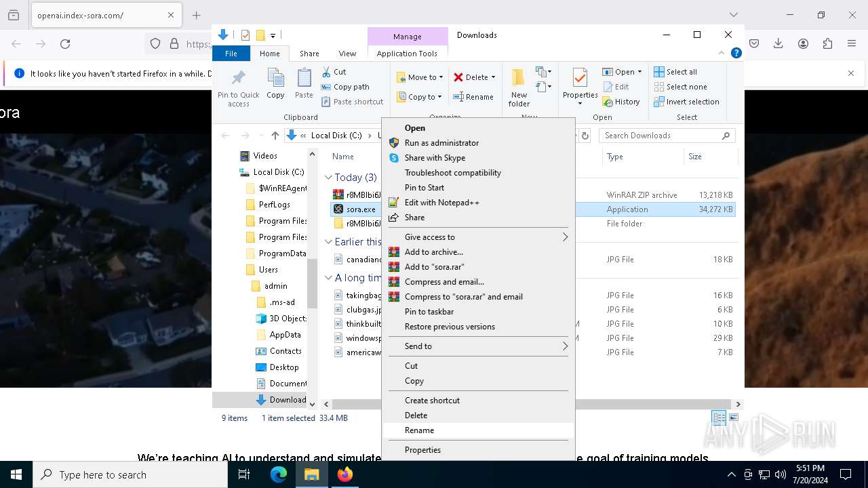Click the sora.exe file

[360, 209]
